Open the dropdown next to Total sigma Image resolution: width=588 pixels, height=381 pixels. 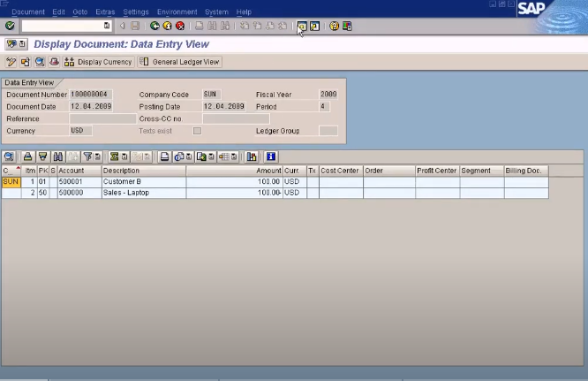(x=124, y=156)
